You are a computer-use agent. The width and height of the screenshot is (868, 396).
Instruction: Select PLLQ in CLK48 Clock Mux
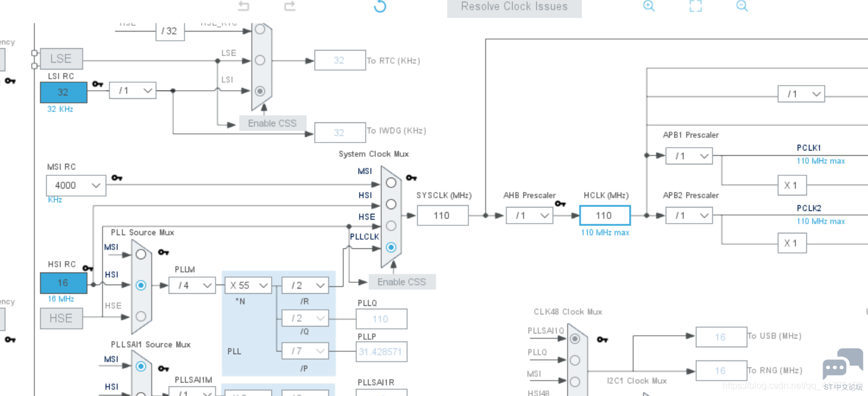point(575,360)
